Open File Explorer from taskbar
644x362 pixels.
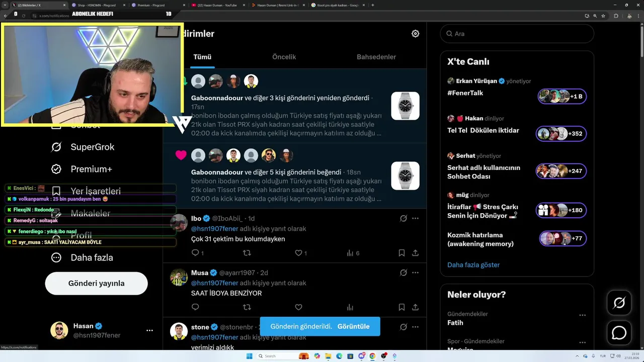tap(328, 356)
